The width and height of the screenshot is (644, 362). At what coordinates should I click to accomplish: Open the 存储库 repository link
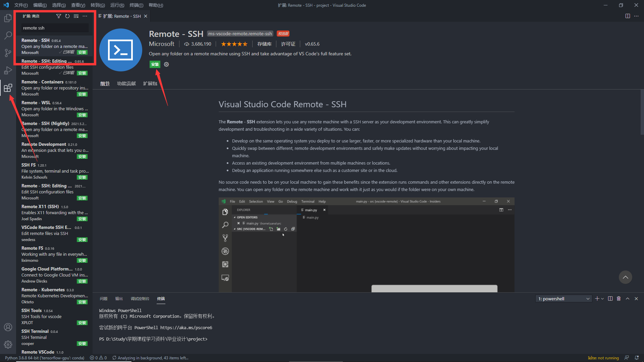pyautogui.click(x=264, y=44)
